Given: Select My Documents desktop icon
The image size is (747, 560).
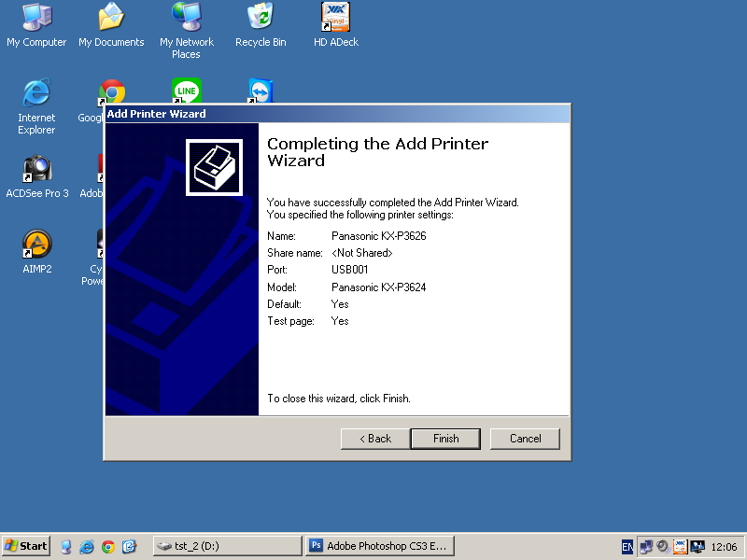Looking at the screenshot, I should point(111,26).
